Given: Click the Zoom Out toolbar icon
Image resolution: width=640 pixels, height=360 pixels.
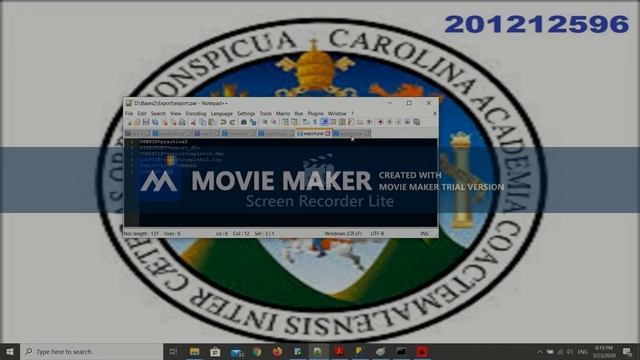Looking at the screenshot, I should click(x=274, y=122).
